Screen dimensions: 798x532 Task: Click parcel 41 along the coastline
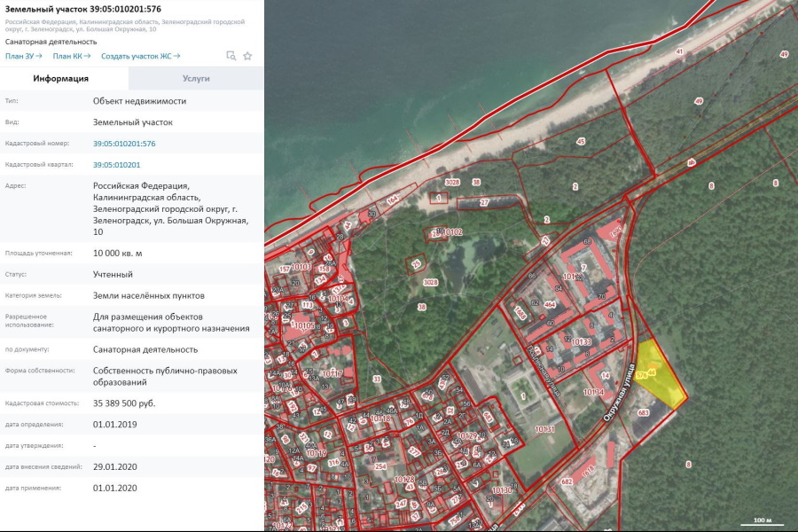(679, 52)
